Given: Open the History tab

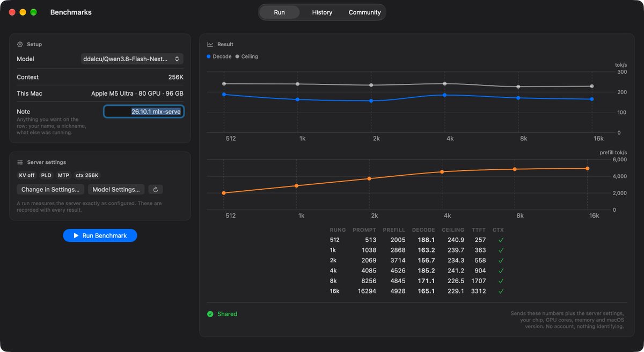Looking at the screenshot, I should [x=322, y=12].
